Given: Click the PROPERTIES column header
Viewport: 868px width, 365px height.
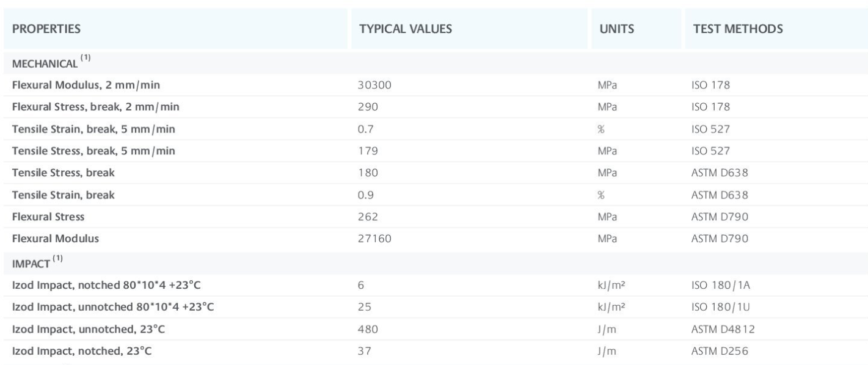Looking at the screenshot, I should tap(46, 29).
